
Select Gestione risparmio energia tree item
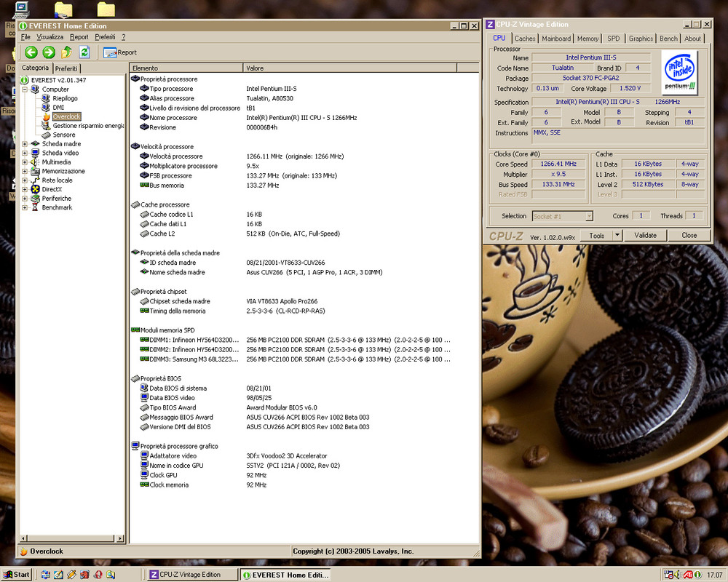tap(88, 126)
